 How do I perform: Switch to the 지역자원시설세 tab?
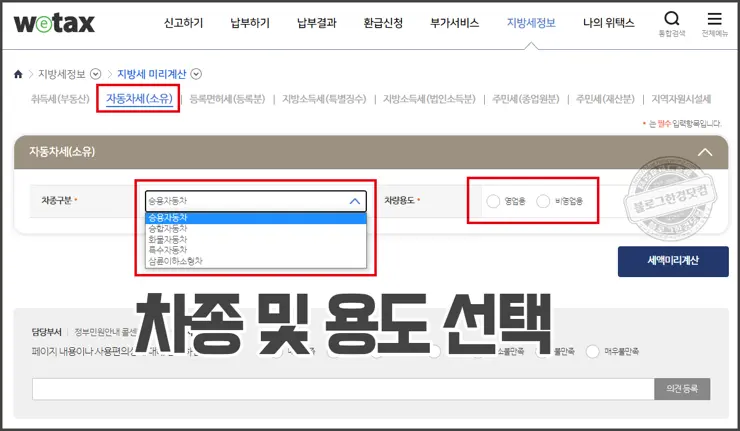pos(681,99)
